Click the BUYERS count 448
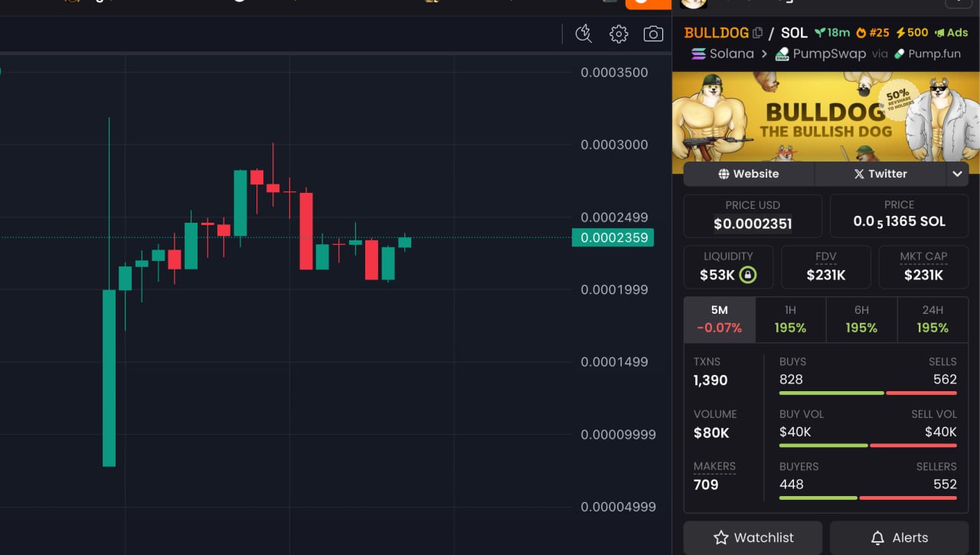 pos(792,484)
